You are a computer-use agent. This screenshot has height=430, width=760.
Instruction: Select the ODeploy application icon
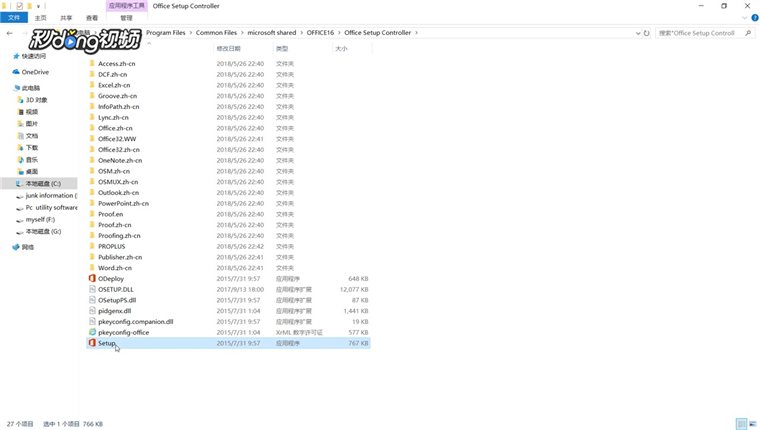click(x=92, y=278)
